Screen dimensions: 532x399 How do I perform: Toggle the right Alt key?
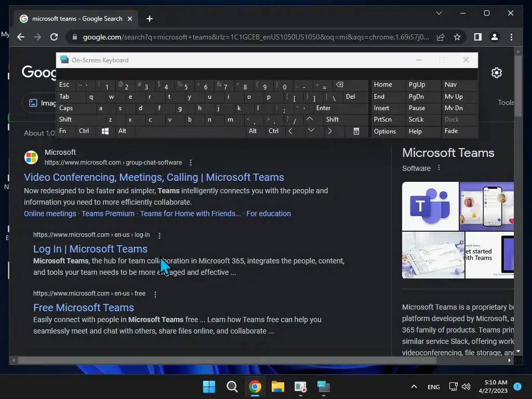[x=256, y=131]
